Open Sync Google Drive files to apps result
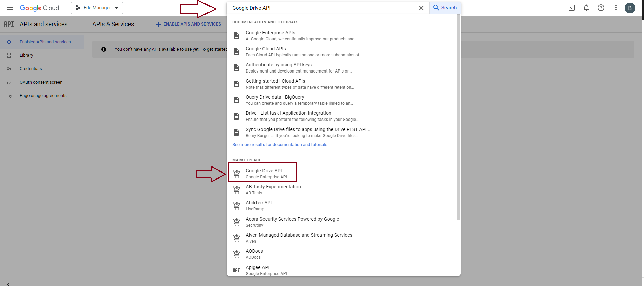644x286 pixels. 342,132
